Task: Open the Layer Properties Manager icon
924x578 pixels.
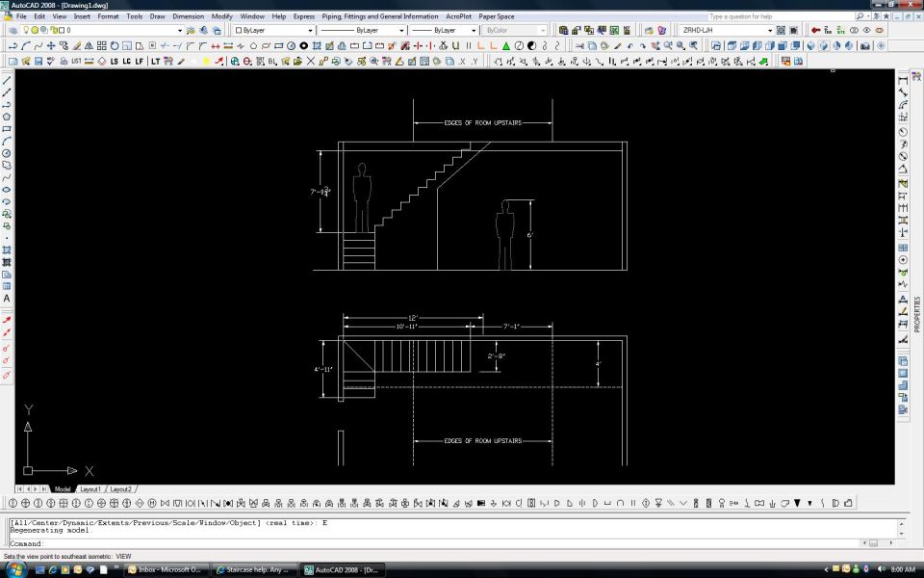Action: [13, 30]
